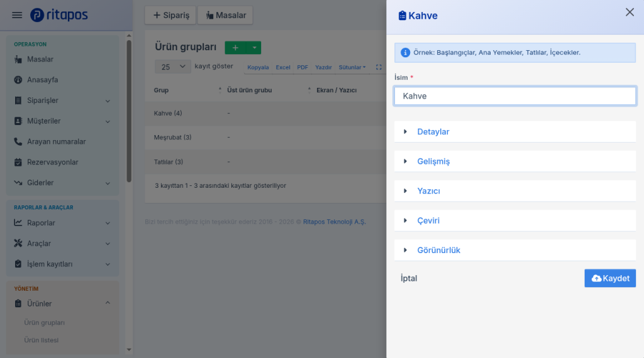The width and height of the screenshot is (644, 358).
Task: Open the green add button dropdown arrow
Action: [x=254, y=48]
